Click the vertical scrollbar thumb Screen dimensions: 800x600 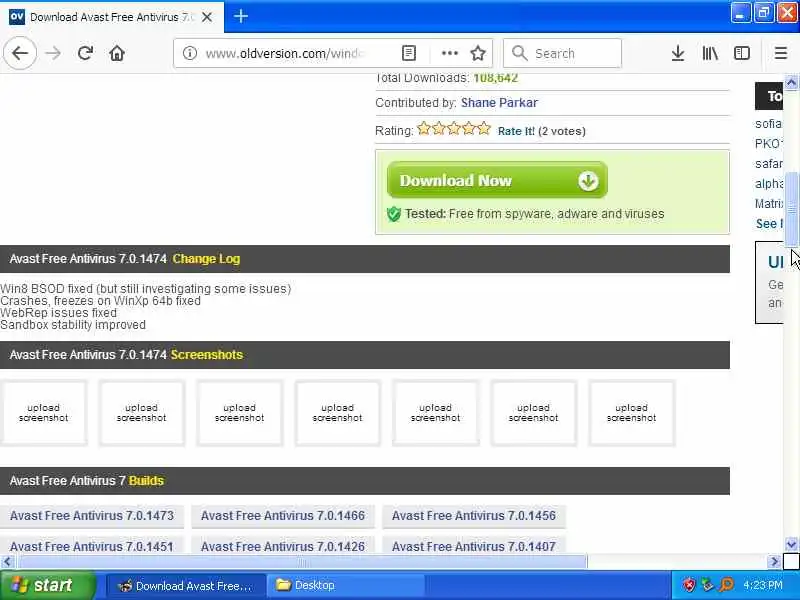point(791,209)
